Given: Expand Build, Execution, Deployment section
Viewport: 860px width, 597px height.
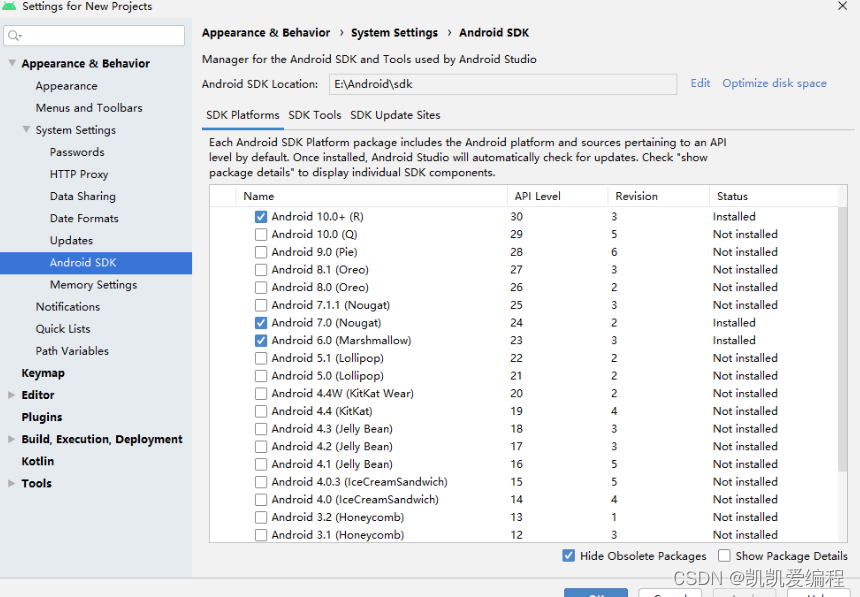Looking at the screenshot, I should click(x=12, y=439).
